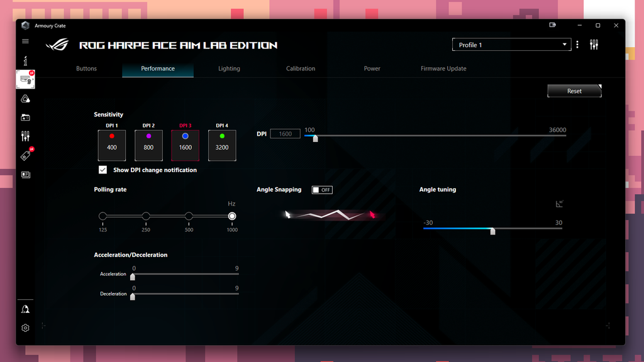Open the Firmware Update tab
Screen dimensions: 644x362
443,69
